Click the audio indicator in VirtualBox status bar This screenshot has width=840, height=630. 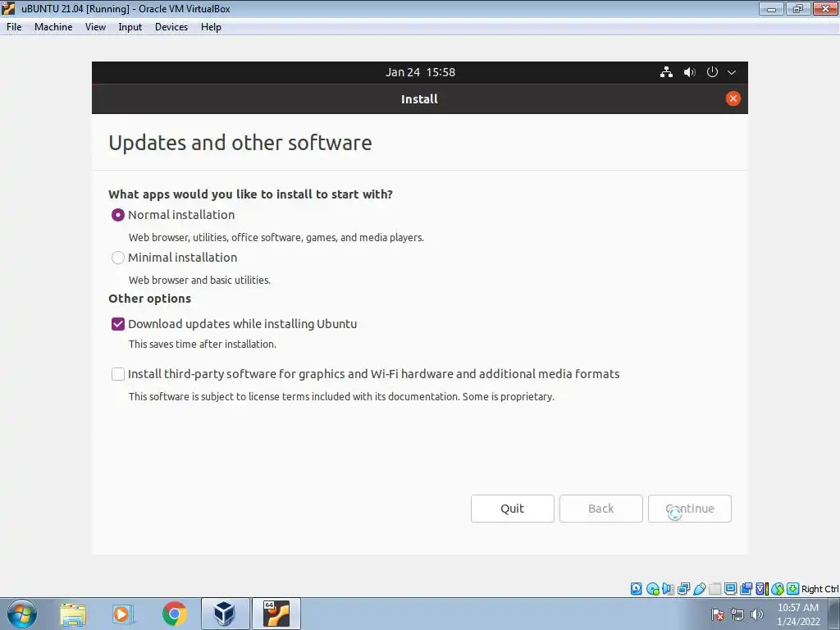click(668, 589)
